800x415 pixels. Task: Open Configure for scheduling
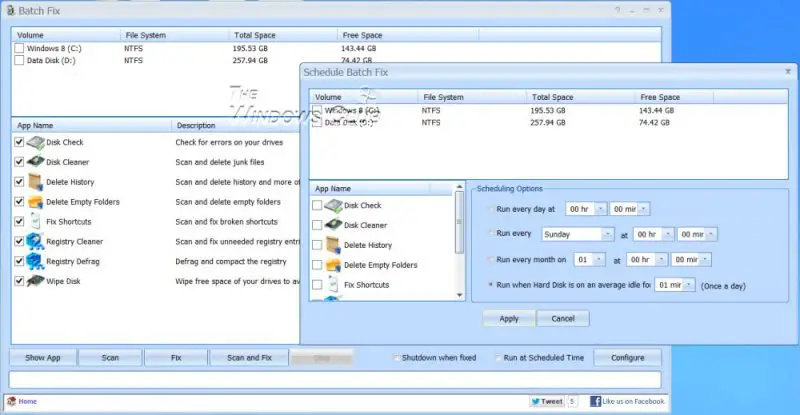pyautogui.click(x=628, y=358)
